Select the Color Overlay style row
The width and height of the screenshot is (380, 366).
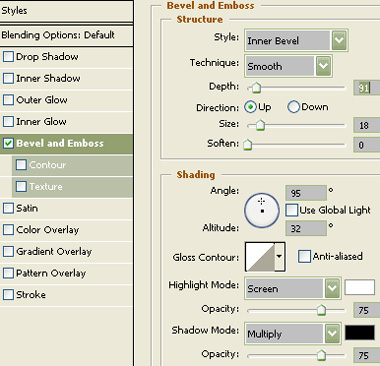coord(67,230)
